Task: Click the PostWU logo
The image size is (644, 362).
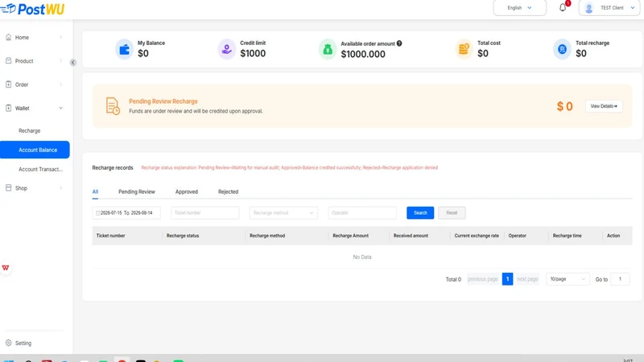Action: [32, 9]
